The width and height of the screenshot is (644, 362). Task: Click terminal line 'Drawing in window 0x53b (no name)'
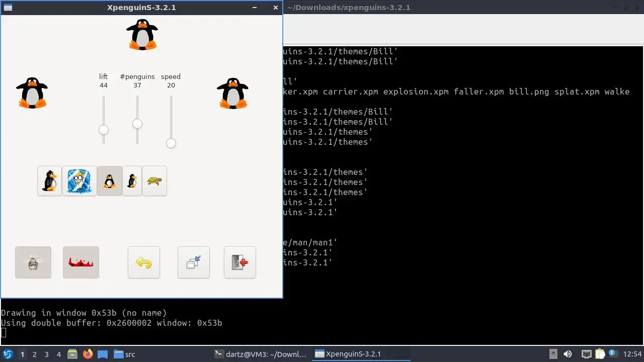click(84, 313)
